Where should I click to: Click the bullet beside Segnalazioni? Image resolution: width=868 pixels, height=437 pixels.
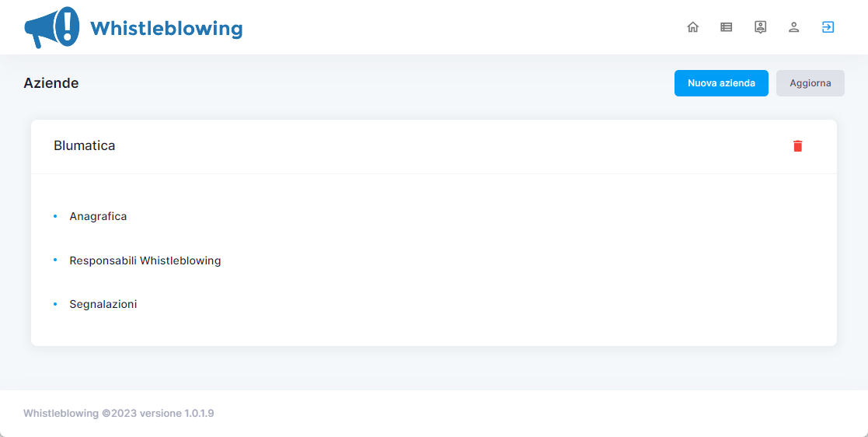point(55,304)
